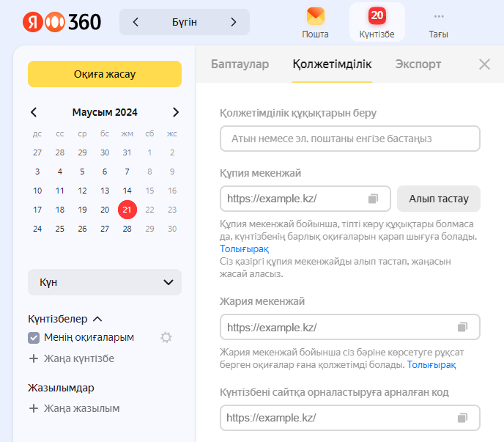Go to next day using top arrow

tap(234, 22)
